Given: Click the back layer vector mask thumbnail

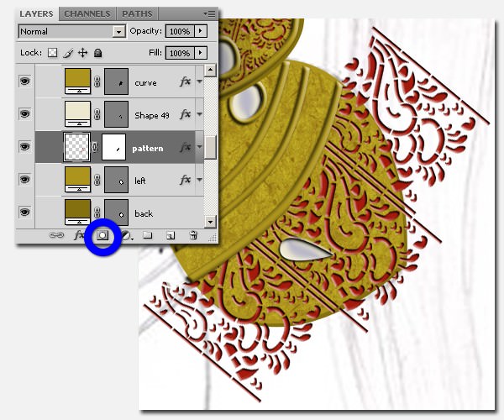Looking at the screenshot, I should [117, 213].
